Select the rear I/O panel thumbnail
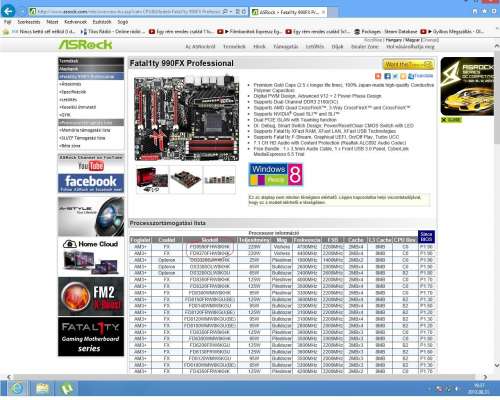This screenshot has width=500, height=400. tap(219, 179)
